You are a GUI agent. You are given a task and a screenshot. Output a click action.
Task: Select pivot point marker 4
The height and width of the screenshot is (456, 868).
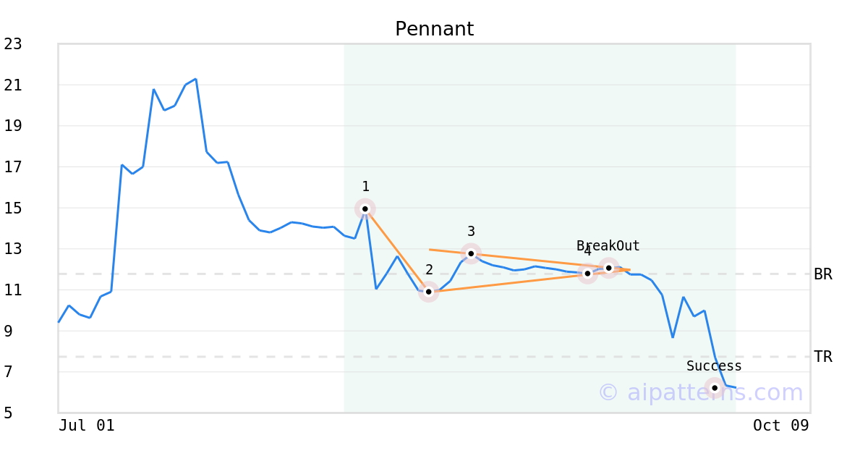coord(587,274)
